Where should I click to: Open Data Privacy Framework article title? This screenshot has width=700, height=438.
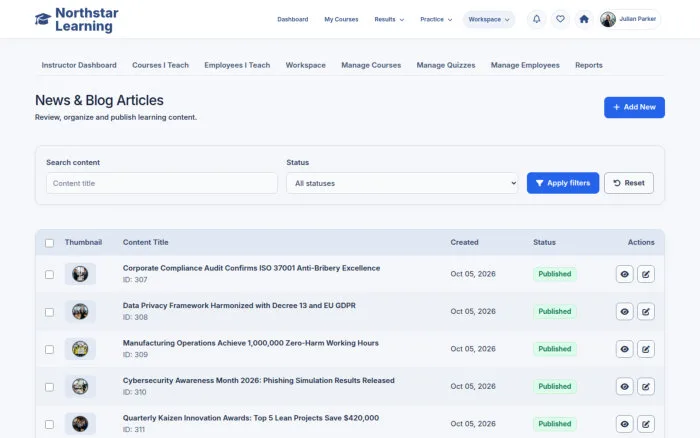coord(239,306)
